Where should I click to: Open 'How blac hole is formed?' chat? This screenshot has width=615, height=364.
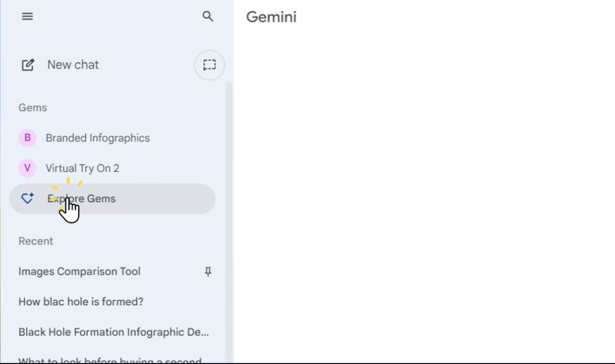(81, 302)
